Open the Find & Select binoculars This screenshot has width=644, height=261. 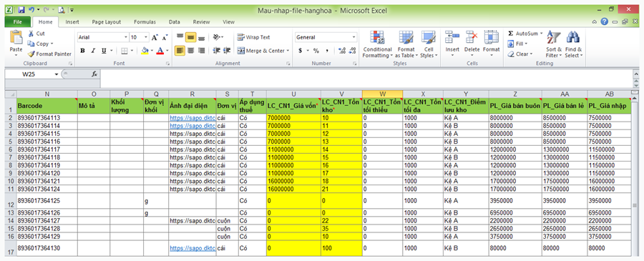pyautogui.click(x=573, y=44)
